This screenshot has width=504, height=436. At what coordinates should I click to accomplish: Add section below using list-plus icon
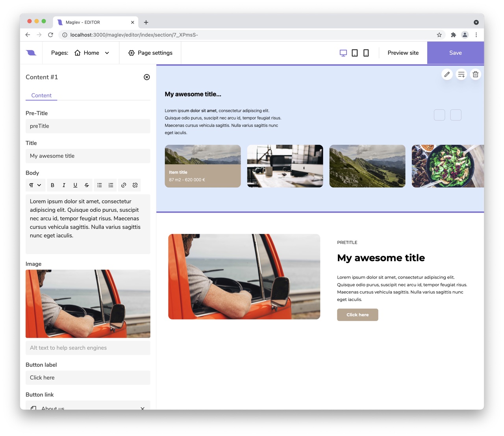(x=461, y=74)
